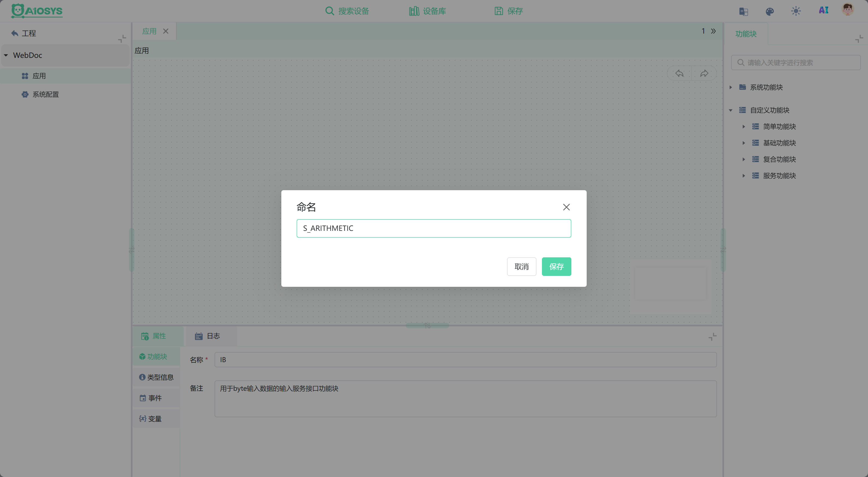Open the color theme palette icon
Screen dimensions: 868x477
click(x=770, y=11)
